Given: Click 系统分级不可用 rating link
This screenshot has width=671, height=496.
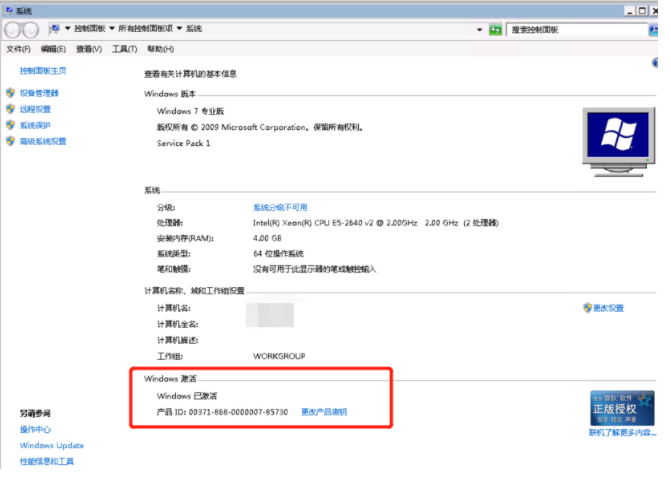Looking at the screenshot, I should coord(280,208).
